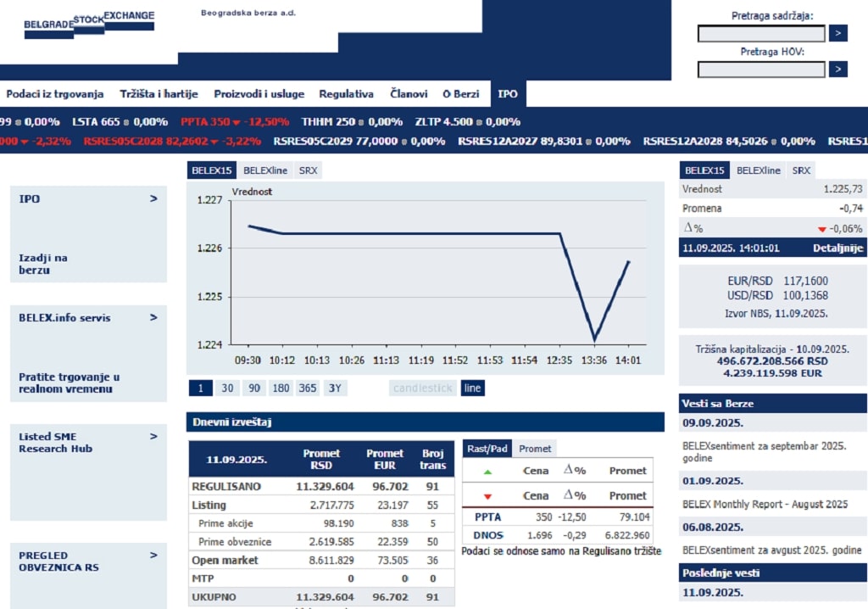Click LSTA 665 ticker entry

click(120, 121)
